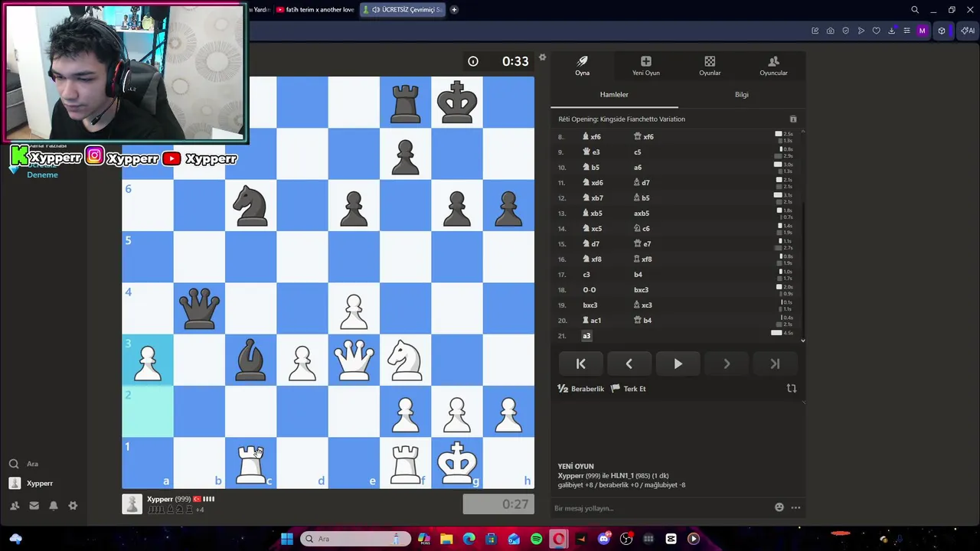The height and width of the screenshot is (551, 980).
Task: Click the Windows taskbar Ara search box
Action: 356,539
